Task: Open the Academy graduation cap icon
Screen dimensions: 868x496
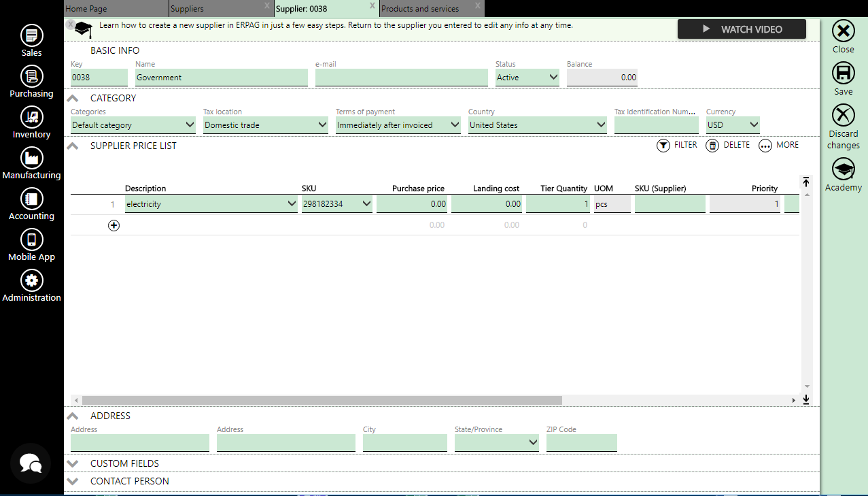Action: point(844,169)
